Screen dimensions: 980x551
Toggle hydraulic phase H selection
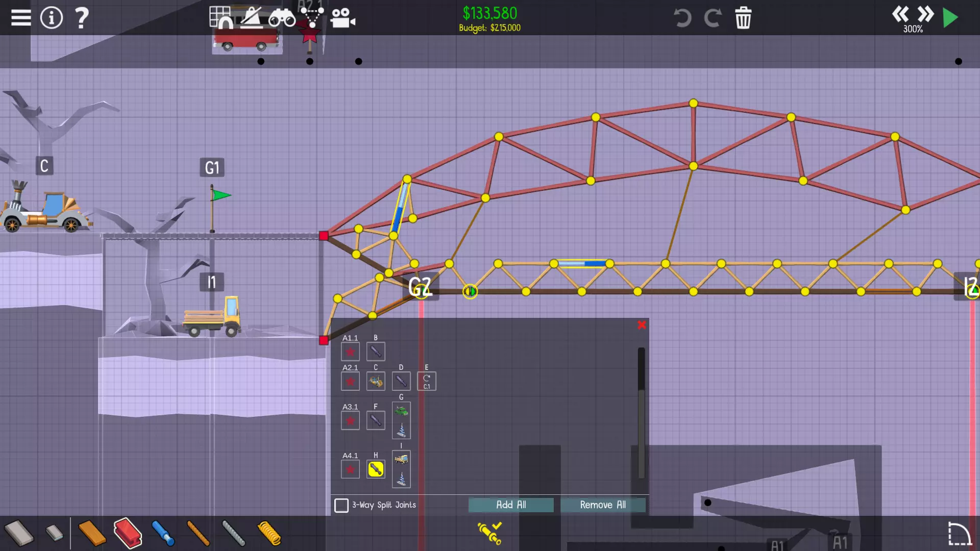[x=376, y=469]
